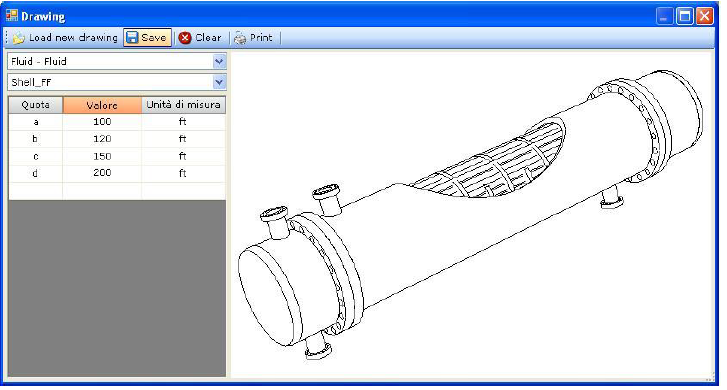Click the Quota column header

coord(36,105)
